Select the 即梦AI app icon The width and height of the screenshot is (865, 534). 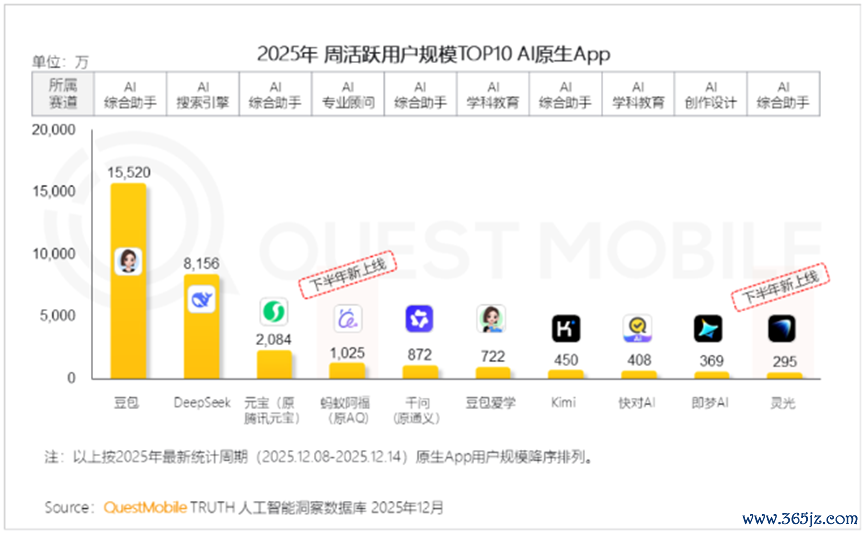(709, 328)
